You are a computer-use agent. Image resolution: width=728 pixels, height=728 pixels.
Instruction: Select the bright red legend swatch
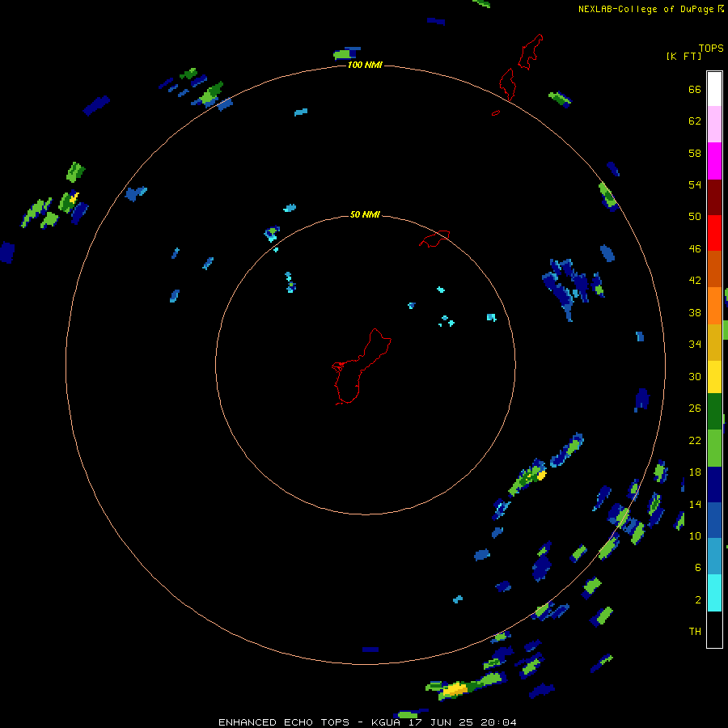714,233
